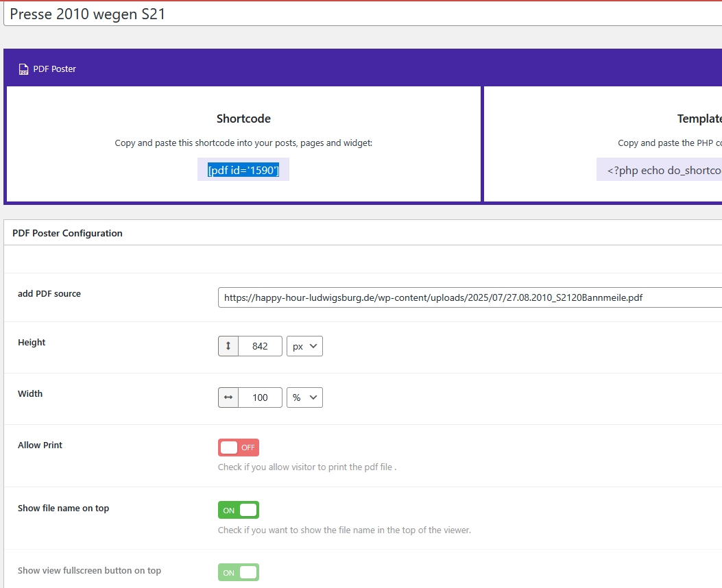Click the Show file name on top label

pos(64,508)
